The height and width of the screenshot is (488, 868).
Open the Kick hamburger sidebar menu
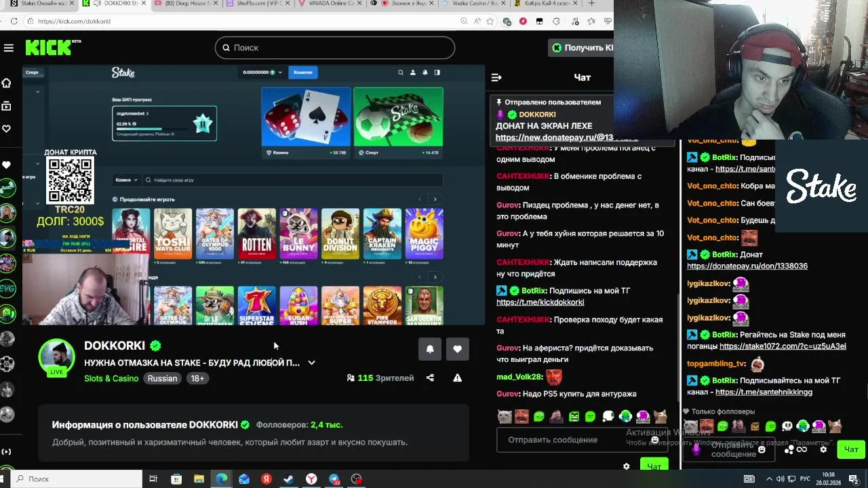pos(8,47)
